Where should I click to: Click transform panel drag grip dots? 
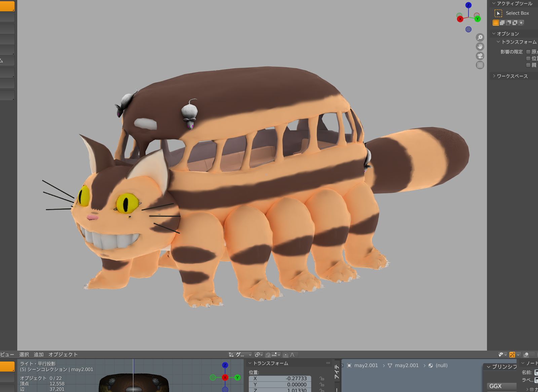328,363
